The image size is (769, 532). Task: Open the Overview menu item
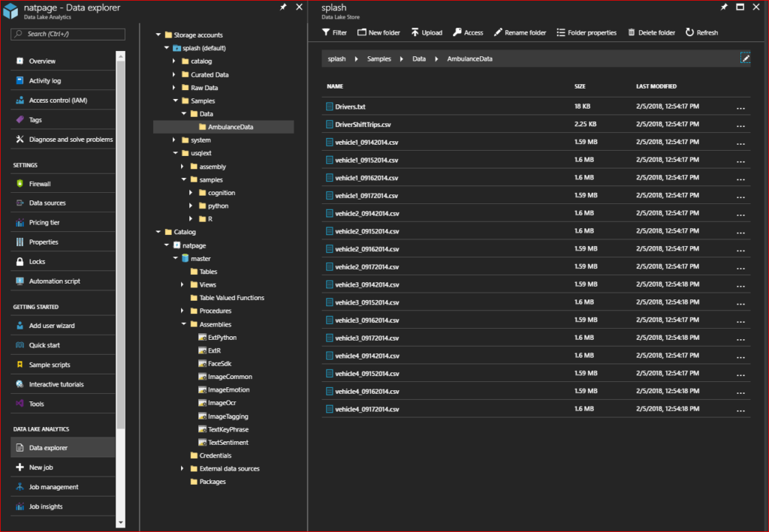(x=63, y=62)
